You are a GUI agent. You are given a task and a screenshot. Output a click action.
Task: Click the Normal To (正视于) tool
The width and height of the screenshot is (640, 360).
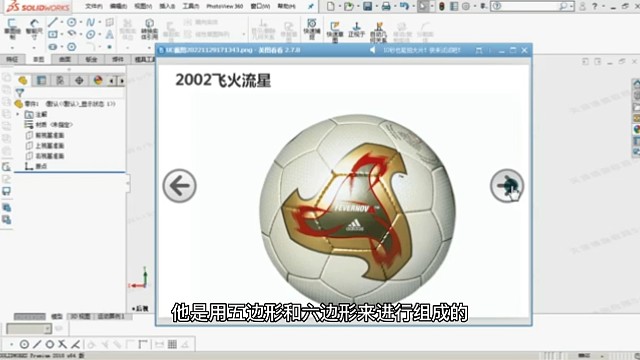tap(356, 29)
